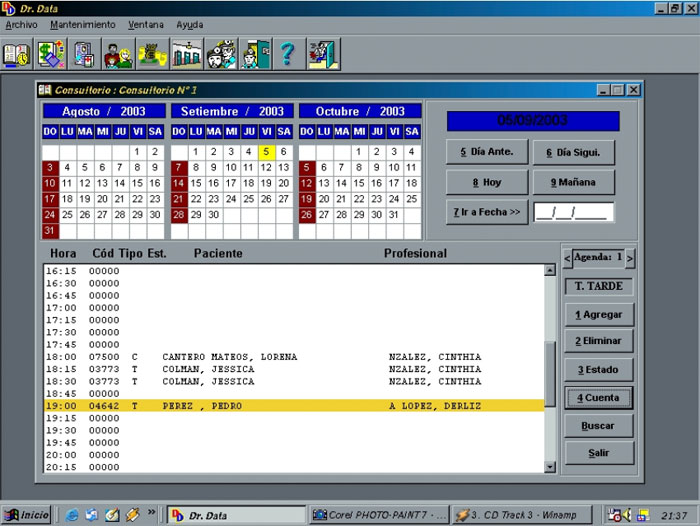Open the patients family icon
Viewport: 700px width, 526px height.
[x=118, y=54]
